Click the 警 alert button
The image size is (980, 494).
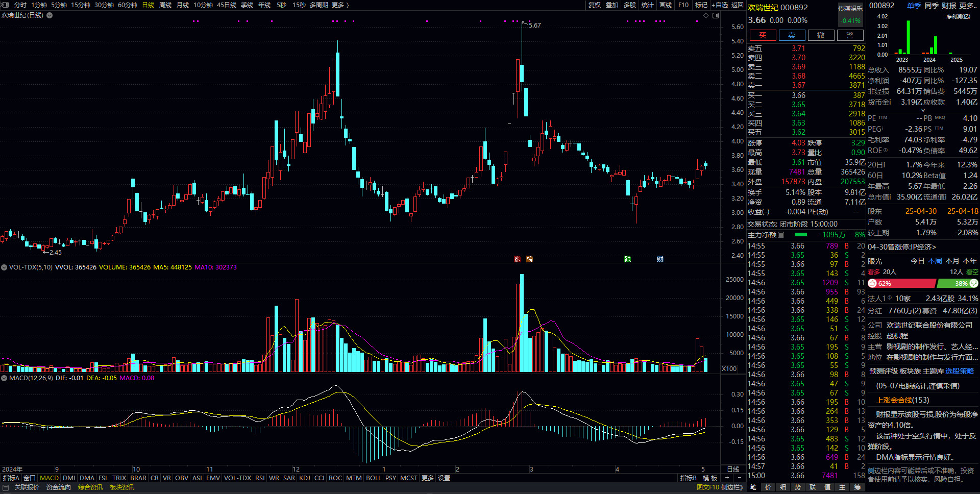850,35
